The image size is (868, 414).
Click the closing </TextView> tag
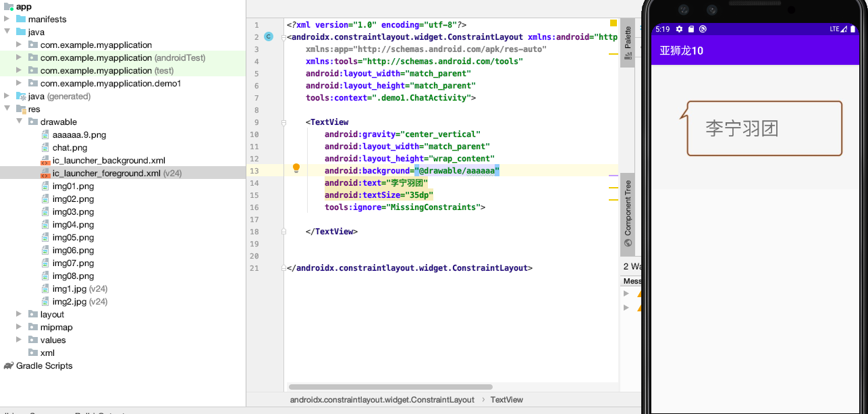tap(331, 232)
